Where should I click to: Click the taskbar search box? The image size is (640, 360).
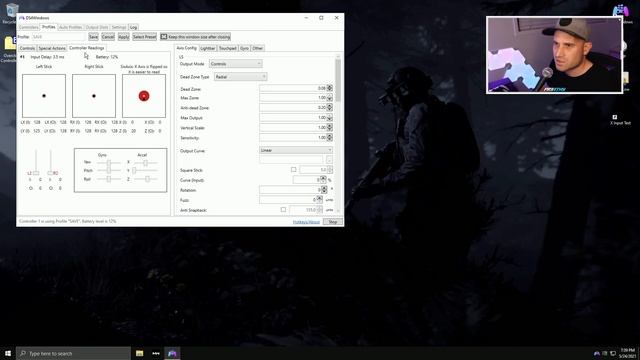coord(73,353)
